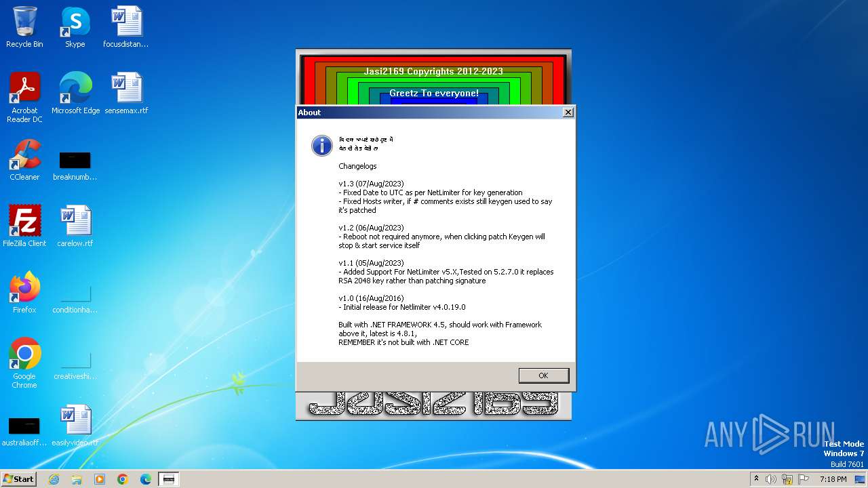Select the focusdistan... Word document icon
This screenshot has height=488, width=868.
click(x=125, y=27)
